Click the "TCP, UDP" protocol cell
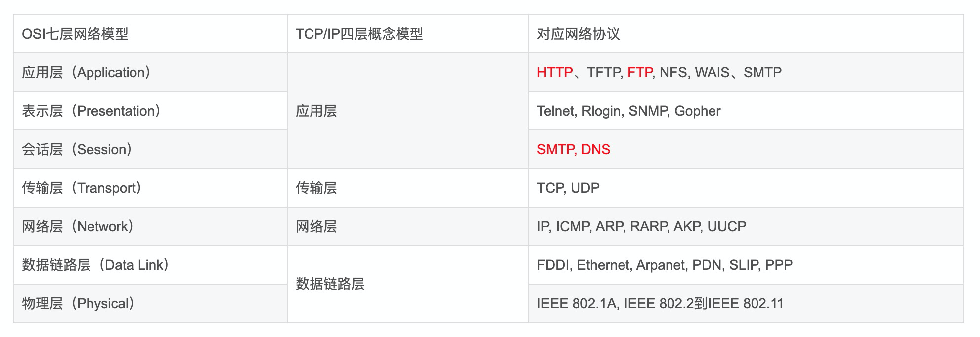 pyautogui.click(x=568, y=188)
